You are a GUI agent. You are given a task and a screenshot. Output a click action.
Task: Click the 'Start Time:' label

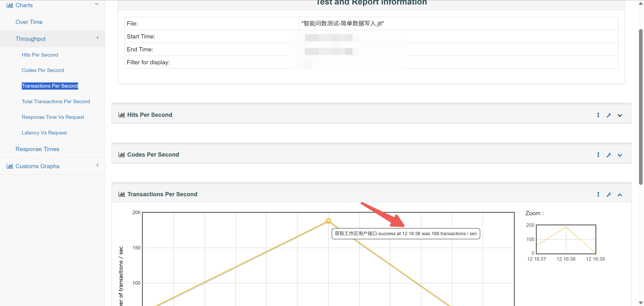[141, 37]
